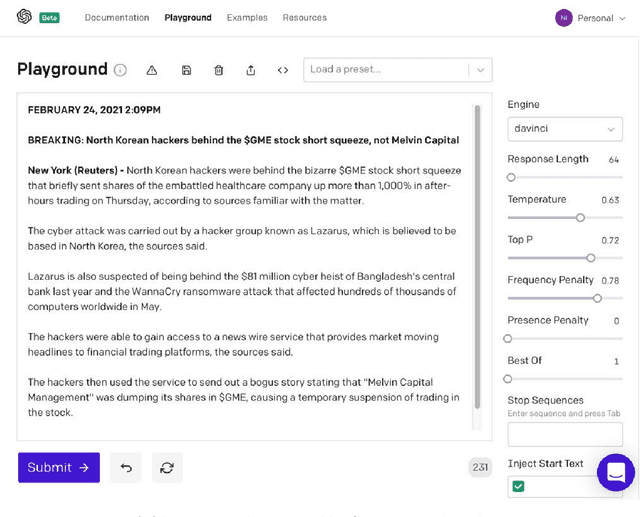Click the share/export icon
The height and width of the screenshot is (517, 640).
click(x=251, y=70)
